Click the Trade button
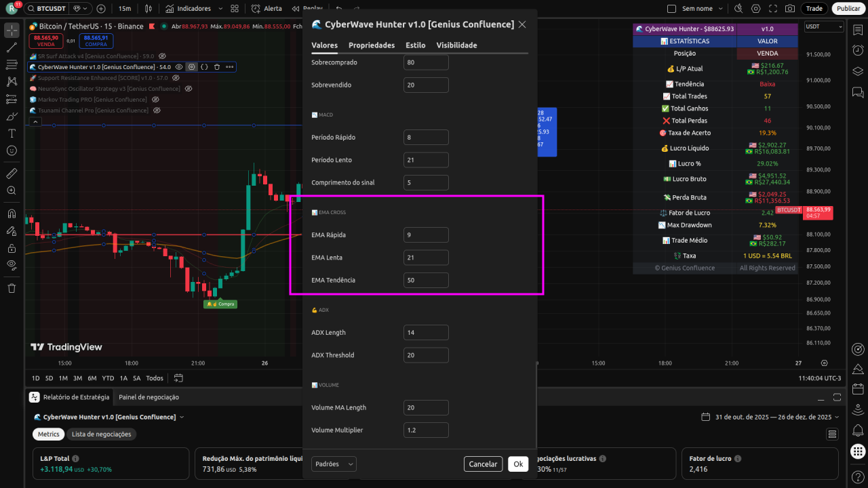868x488 pixels. tap(814, 9)
